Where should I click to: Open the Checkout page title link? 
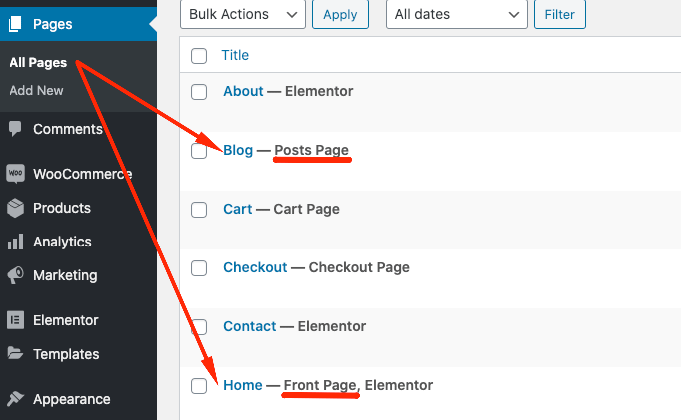[255, 267]
